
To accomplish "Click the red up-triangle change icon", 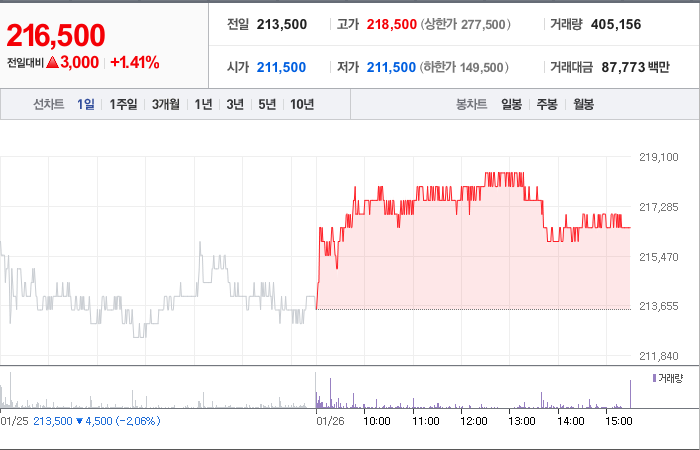I will (x=52, y=62).
